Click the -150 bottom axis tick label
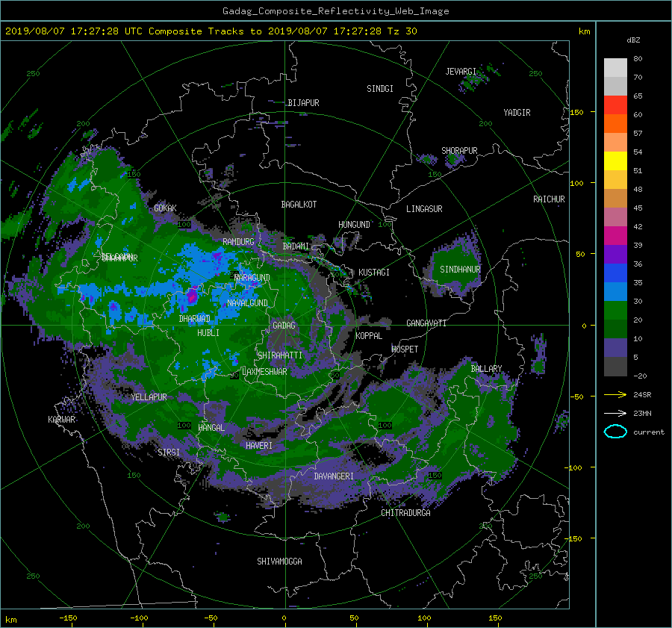The height and width of the screenshot is (628, 672). (68, 618)
